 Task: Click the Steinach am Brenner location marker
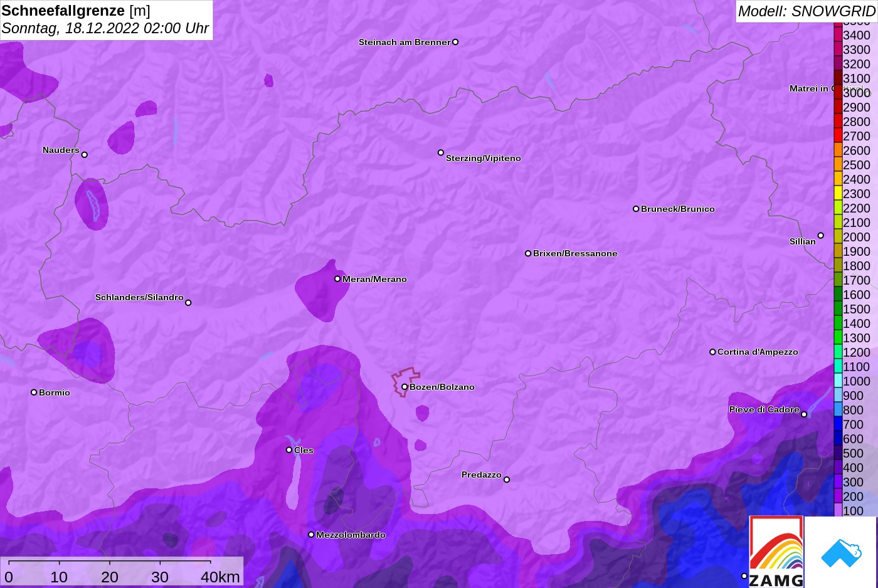[455, 42]
